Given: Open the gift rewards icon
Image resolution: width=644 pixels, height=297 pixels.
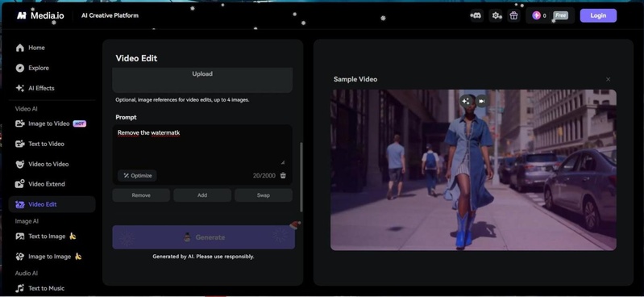Looking at the screenshot, I should coord(513,15).
